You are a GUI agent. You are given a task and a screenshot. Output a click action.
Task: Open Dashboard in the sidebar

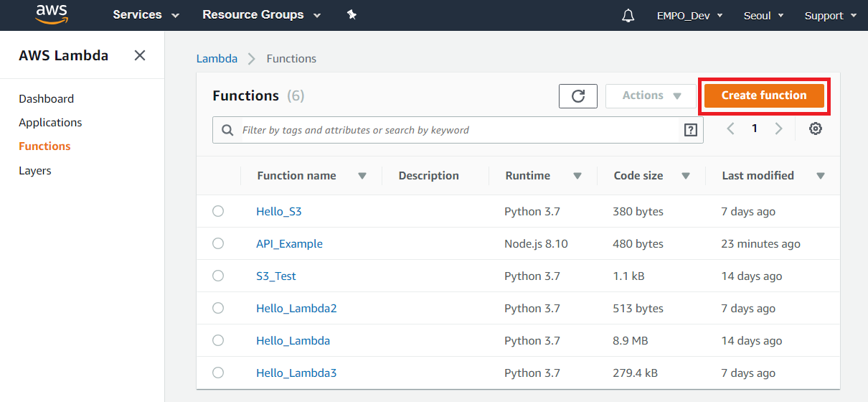46,98
